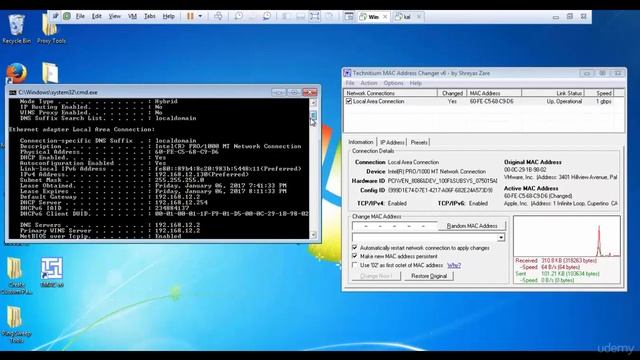
Task: Take a snapshot using the clock toolbar icon
Action: pos(238,16)
